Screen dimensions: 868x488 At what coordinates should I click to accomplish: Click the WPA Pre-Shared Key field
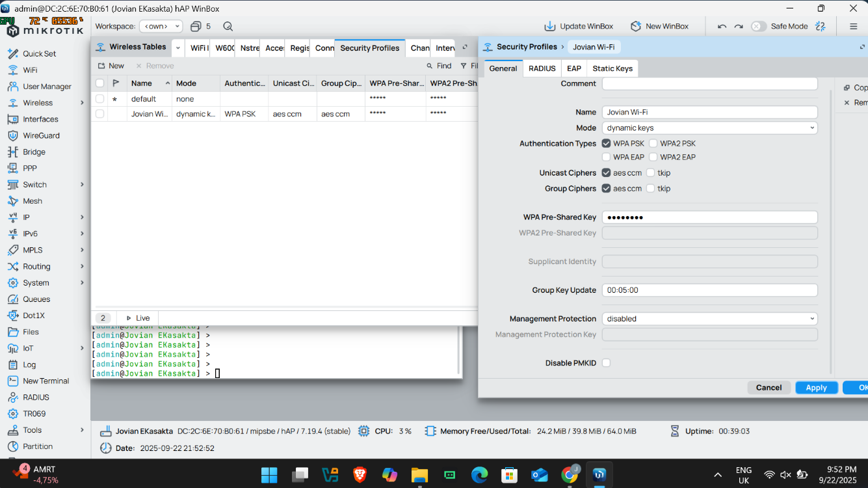click(709, 217)
